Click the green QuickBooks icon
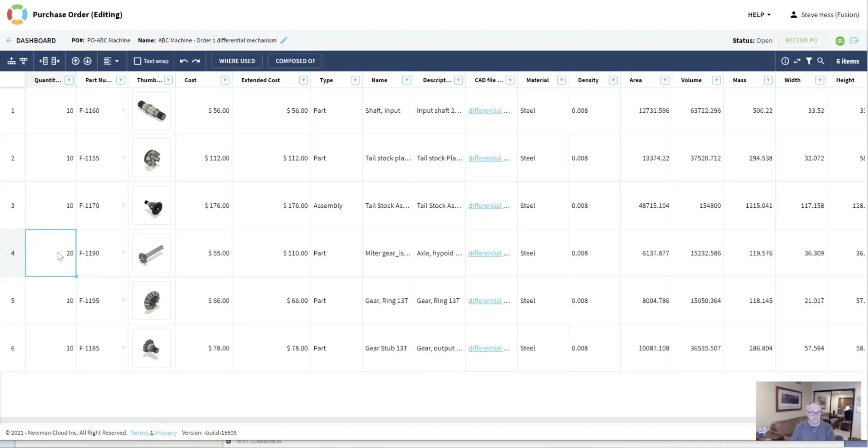 (840, 41)
